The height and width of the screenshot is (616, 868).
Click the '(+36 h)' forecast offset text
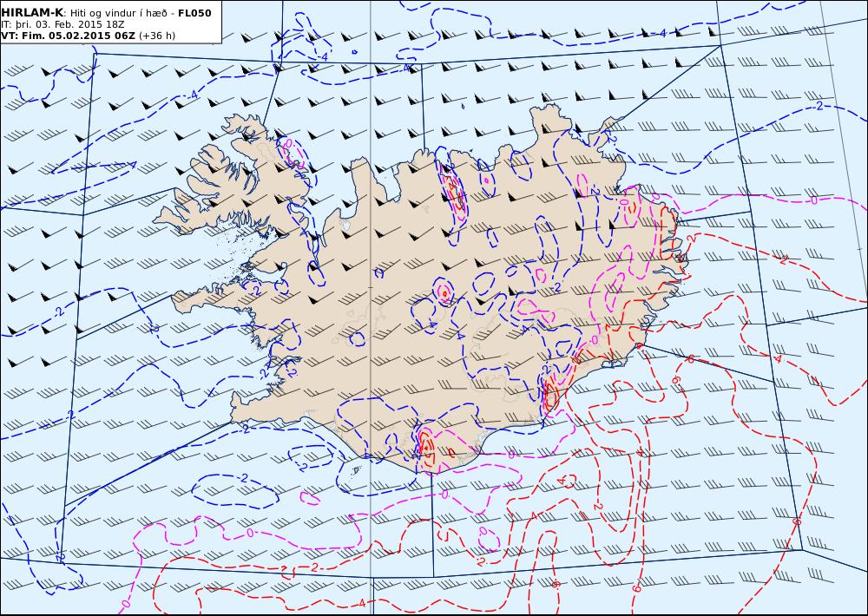coord(156,36)
